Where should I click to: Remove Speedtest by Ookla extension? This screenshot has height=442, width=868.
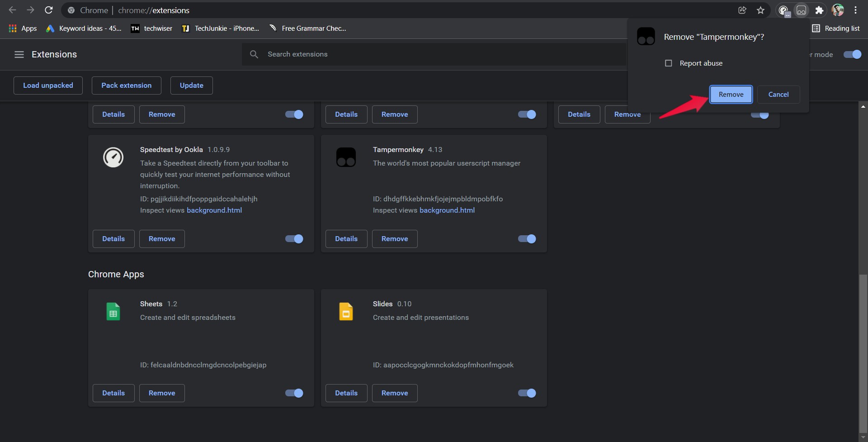(x=162, y=239)
